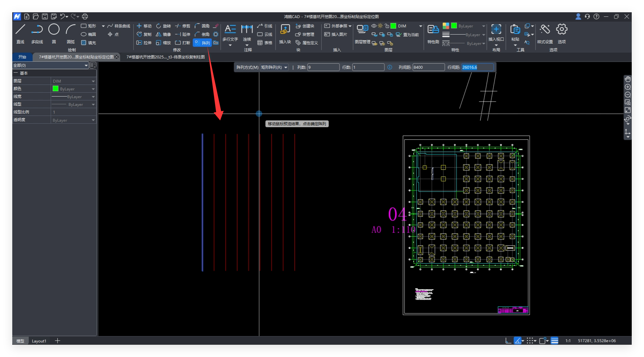Click the green 颜色 ByLayer color swatch

click(56, 89)
